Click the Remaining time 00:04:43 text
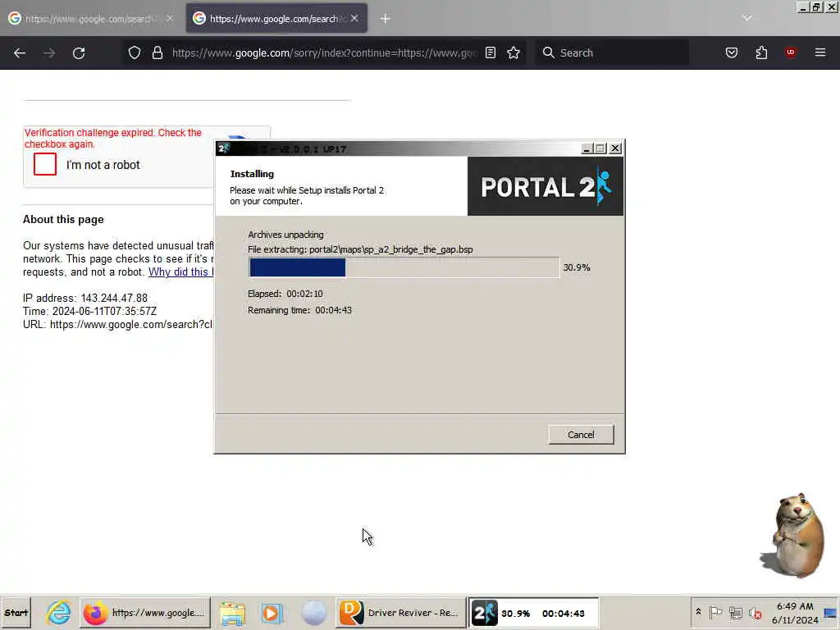Screen dimensions: 840x630 pyautogui.click(x=299, y=310)
